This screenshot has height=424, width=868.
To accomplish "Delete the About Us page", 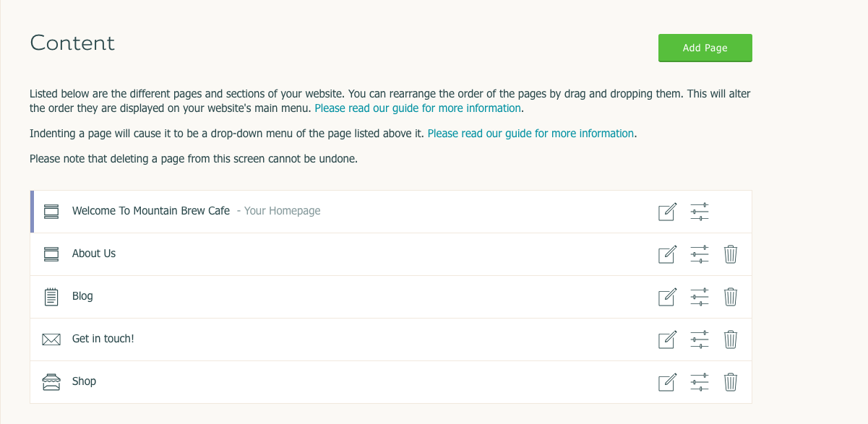I will 731,254.
